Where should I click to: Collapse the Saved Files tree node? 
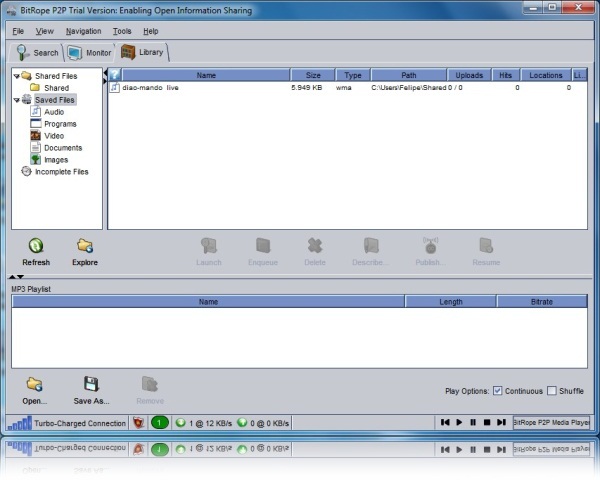click(16, 100)
